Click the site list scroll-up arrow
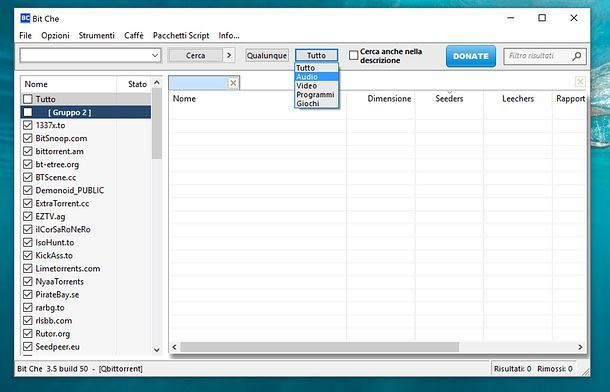This screenshot has width=610, height=392. pos(157,82)
